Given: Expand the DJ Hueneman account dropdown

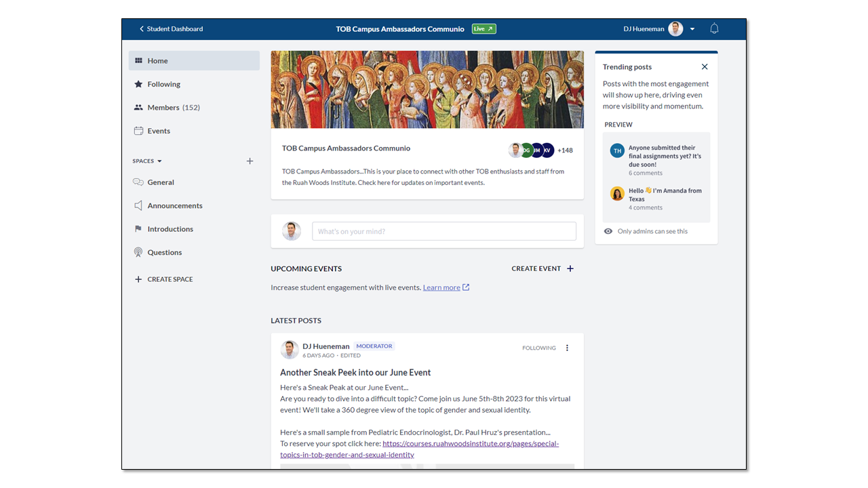Looking at the screenshot, I should click(692, 29).
